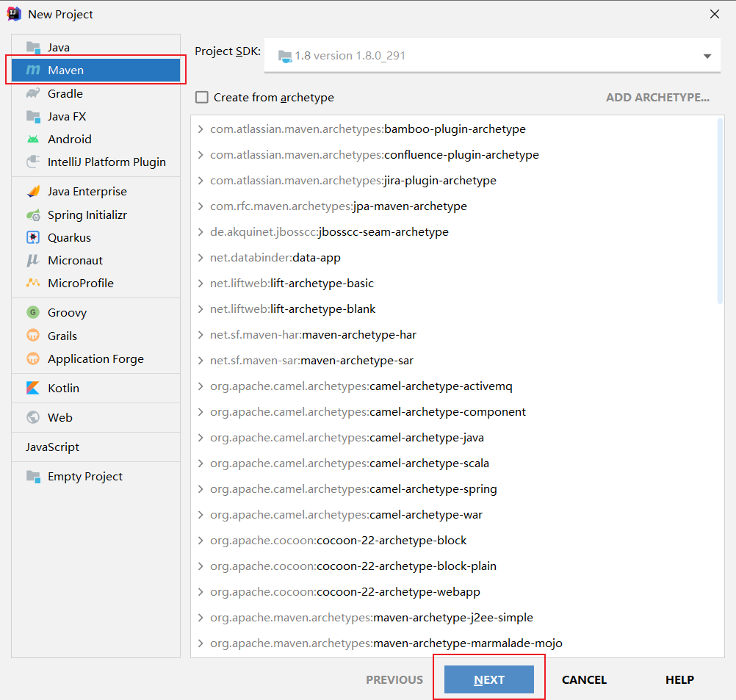Click the Quarkus icon

(33, 237)
